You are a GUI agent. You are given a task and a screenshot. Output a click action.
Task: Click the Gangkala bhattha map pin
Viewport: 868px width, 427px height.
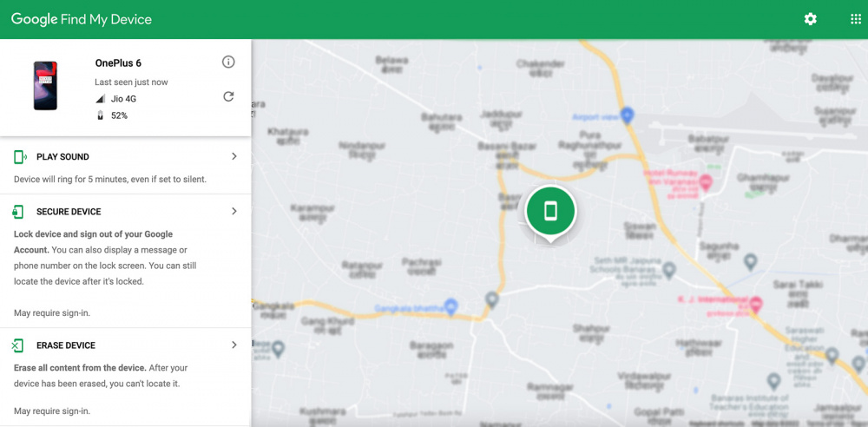pyautogui.click(x=451, y=306)
